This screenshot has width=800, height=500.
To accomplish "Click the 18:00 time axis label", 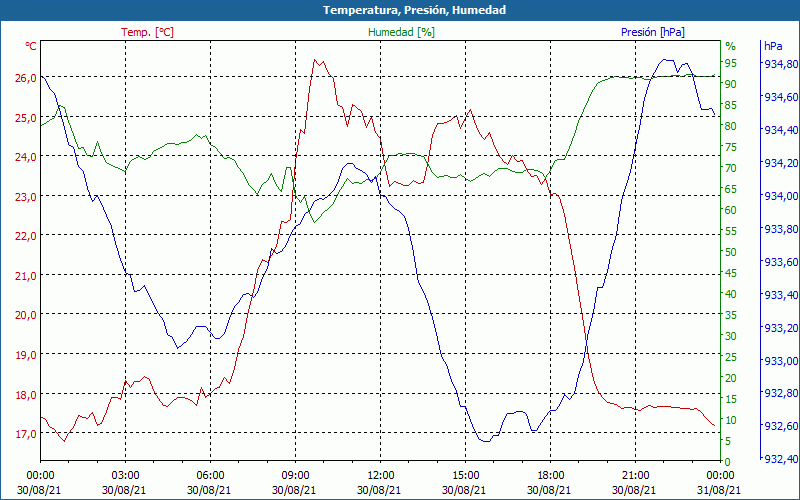I will (550, 476).
